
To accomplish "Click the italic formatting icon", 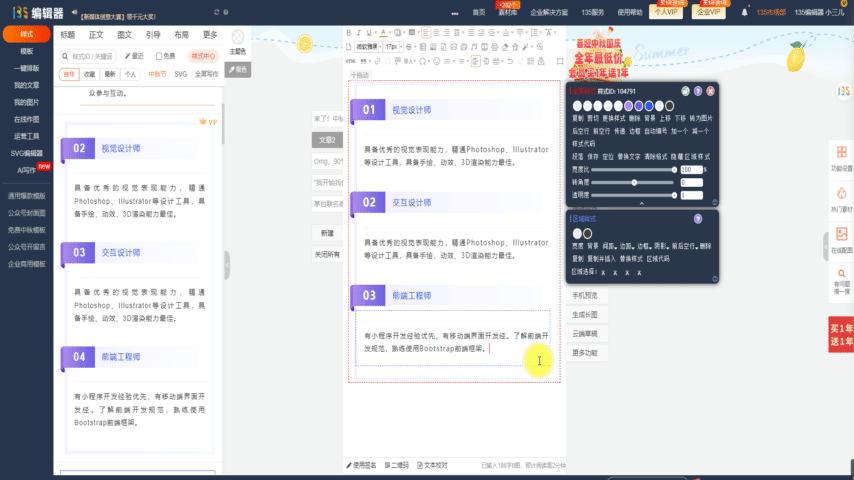I will point(360,33).
